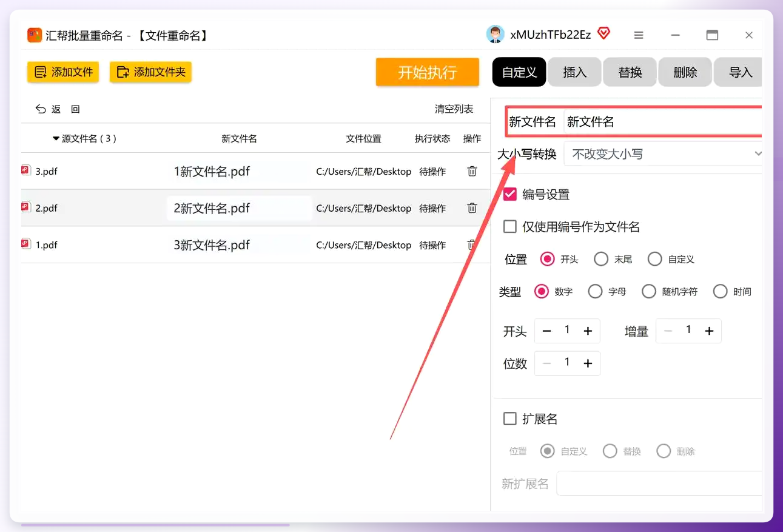Decrease the 增量 increment with minus
This screenshot has width=783, height=532.
pos(668,331)
